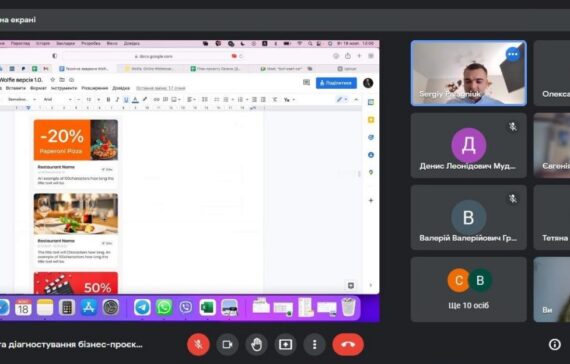Click the Italic icon in Docs toolbar
Viewport: 570px width, 364px height.
[117, 99]
